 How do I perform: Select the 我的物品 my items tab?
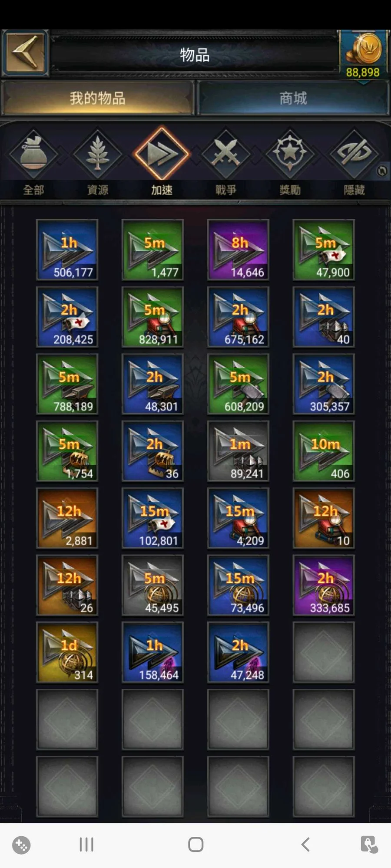(x=98, y=98)
